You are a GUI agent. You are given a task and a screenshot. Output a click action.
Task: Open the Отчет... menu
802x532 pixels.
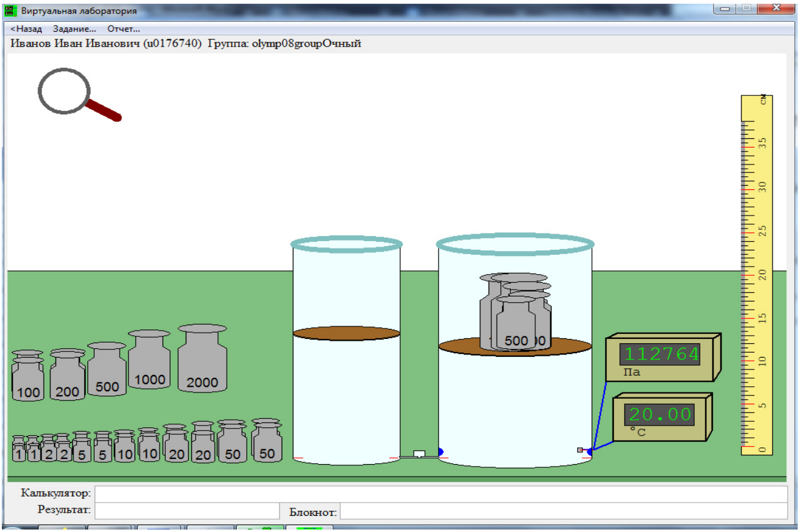click(123, 29)
